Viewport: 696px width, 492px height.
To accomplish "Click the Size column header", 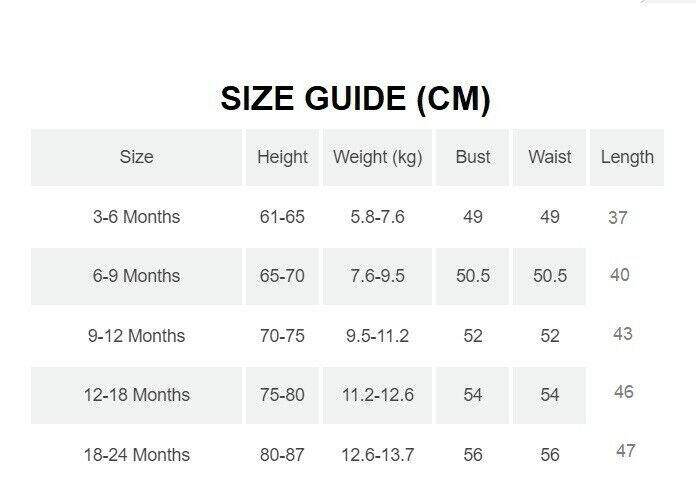I will pyautogui.click(x=137, y=157).
